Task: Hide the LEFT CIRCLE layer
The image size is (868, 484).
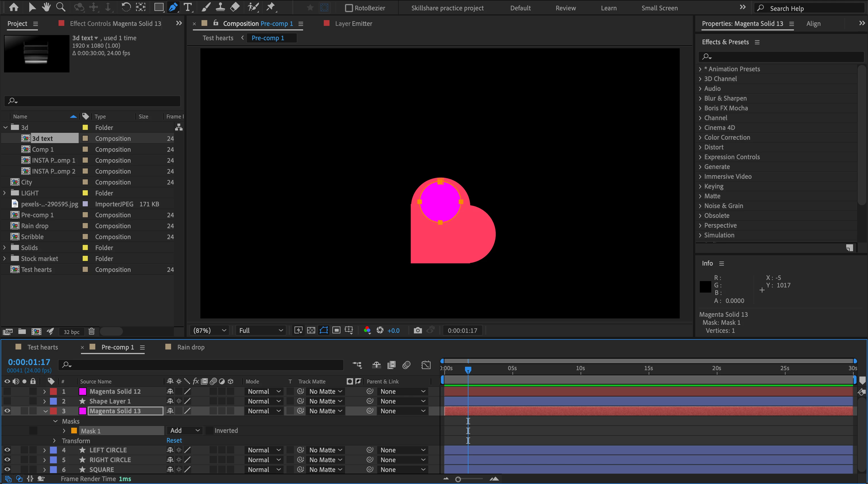Action: point(7,450)
